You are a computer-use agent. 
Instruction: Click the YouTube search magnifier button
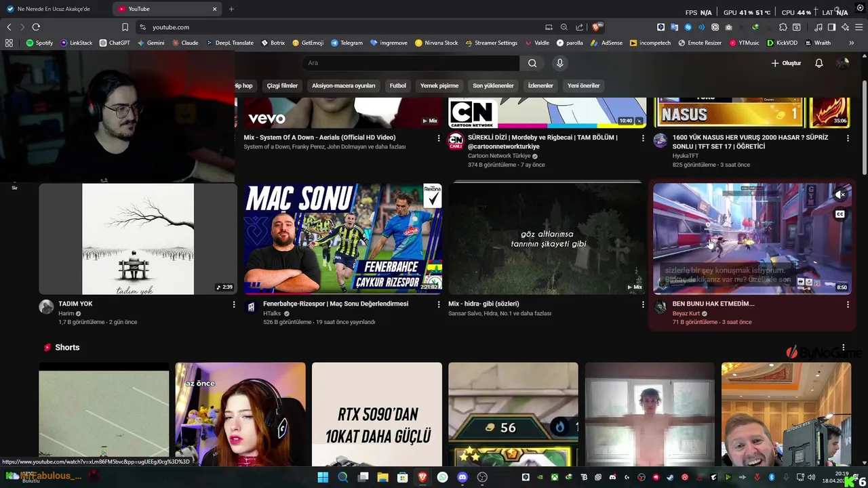point(532,63)
